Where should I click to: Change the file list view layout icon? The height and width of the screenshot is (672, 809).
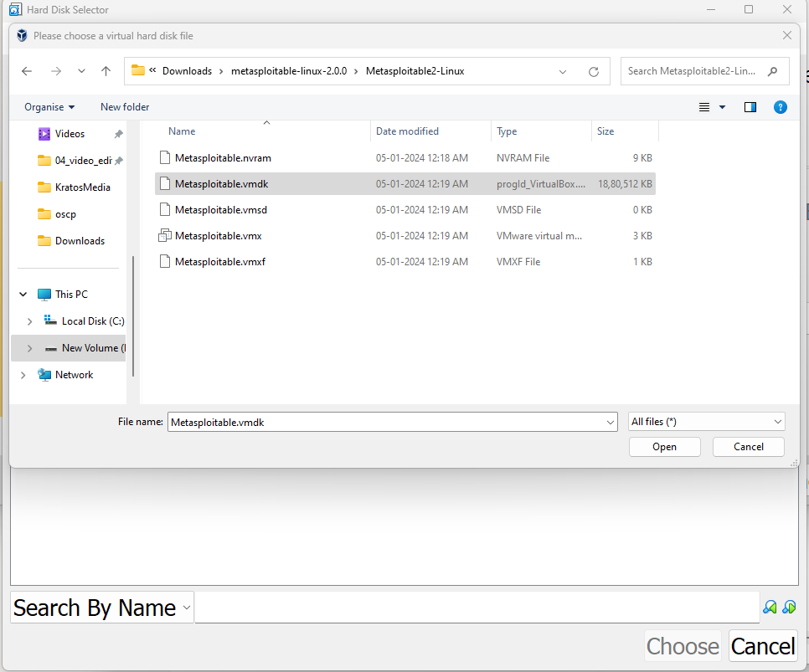tap(704, 107)
